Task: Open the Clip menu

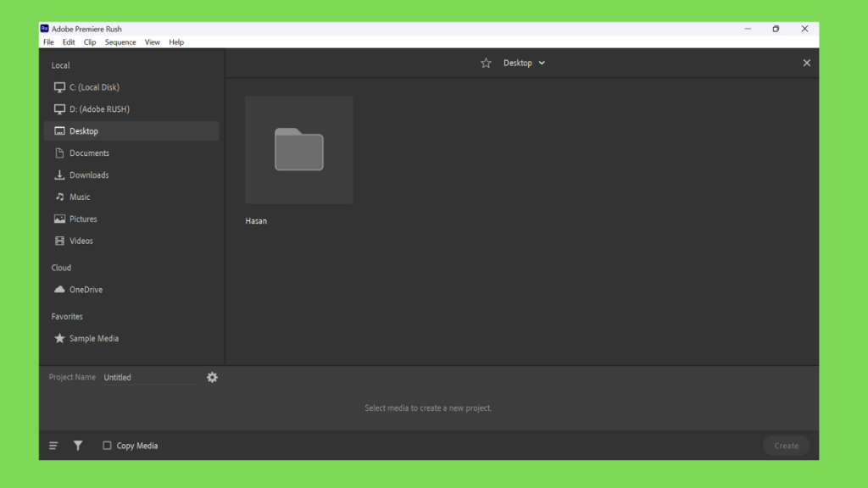Action: pyautogui.click(x=90, y=42)
